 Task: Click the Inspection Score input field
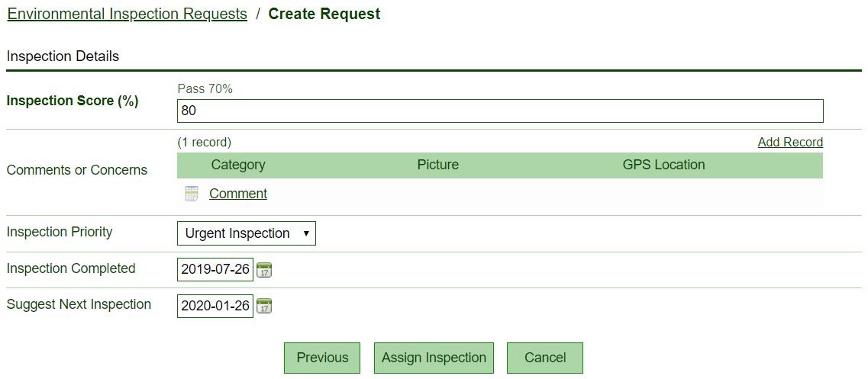[x=500, y=111]
